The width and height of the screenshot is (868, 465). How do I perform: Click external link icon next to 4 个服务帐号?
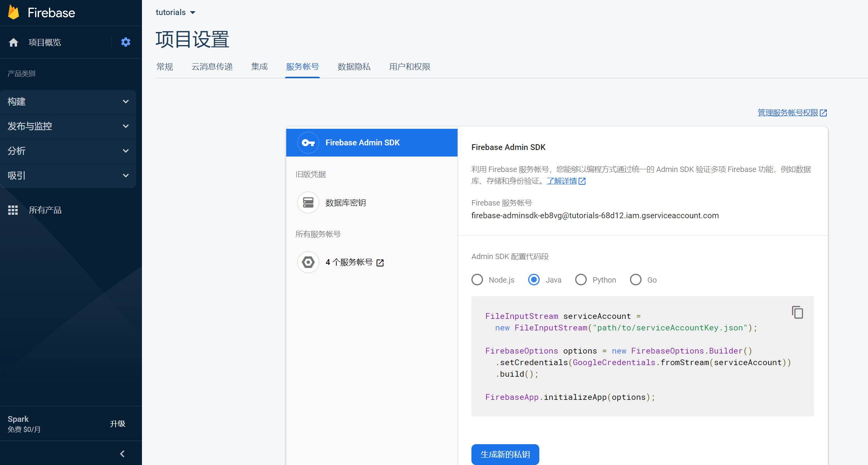click(x=380, y=263)
